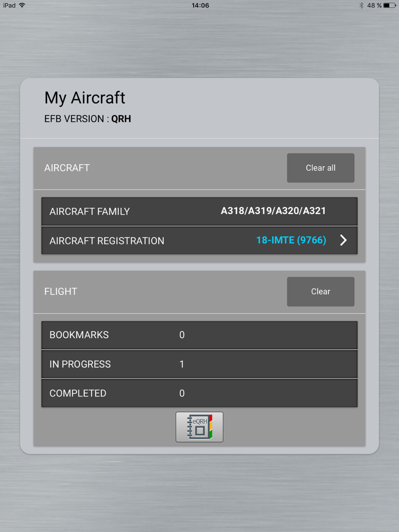This screenshot has width=399, height=532.
Task: Tap the Bluetooth icon in the status bar
Action: click(x=362, y=5)
